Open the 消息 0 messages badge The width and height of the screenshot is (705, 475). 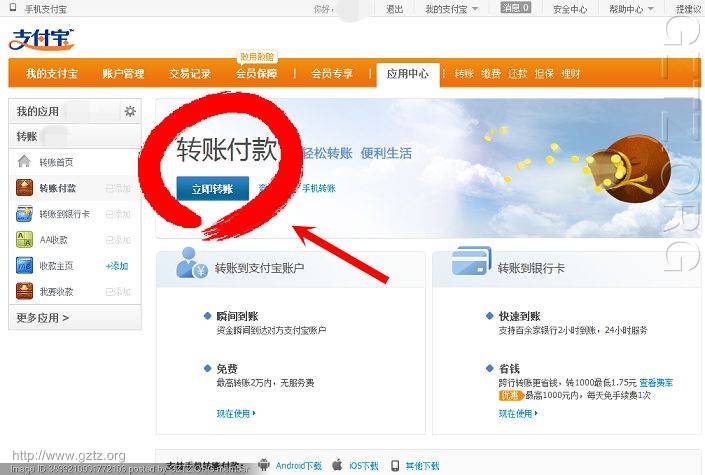point(515,8)
